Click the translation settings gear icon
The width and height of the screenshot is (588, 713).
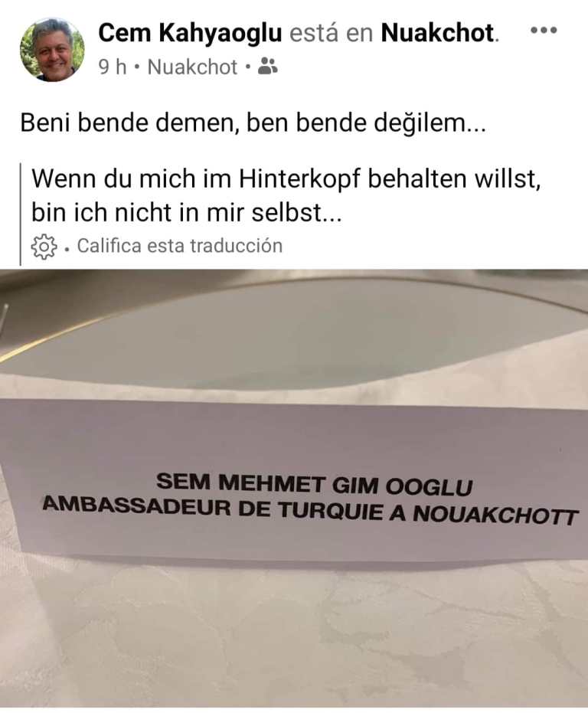pos(44,247)
